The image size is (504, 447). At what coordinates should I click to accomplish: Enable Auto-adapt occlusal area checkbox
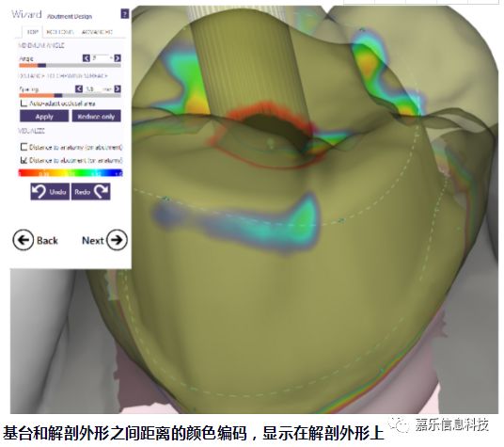tap(24, 104)
